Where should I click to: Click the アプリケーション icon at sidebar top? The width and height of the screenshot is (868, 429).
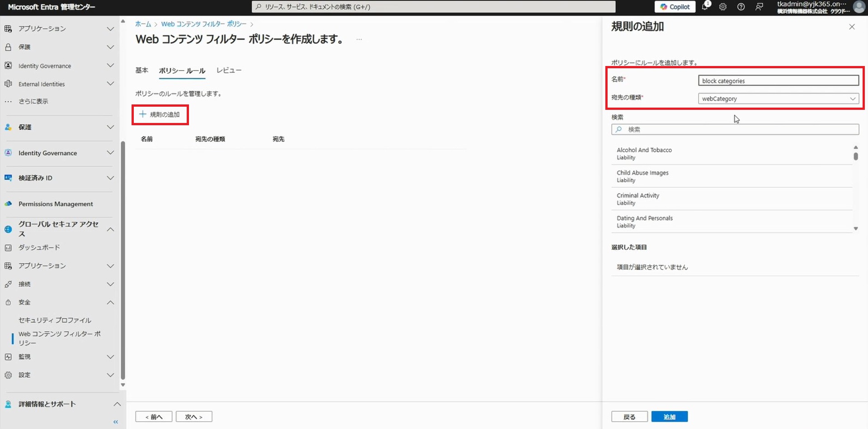(x=8, y=28)
